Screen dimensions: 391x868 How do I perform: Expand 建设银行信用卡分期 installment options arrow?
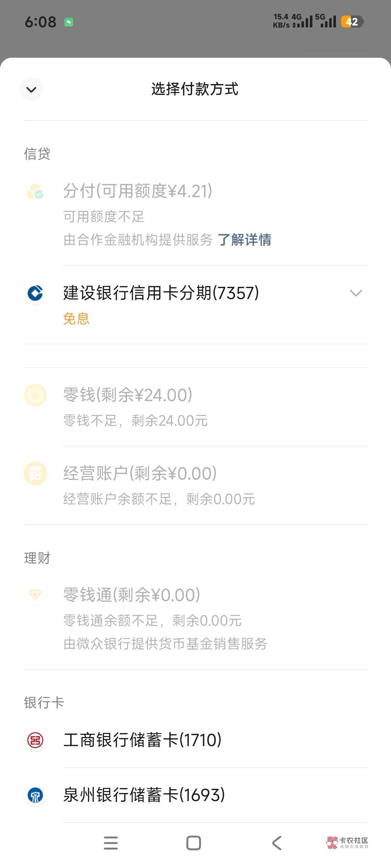pos(356,293)
